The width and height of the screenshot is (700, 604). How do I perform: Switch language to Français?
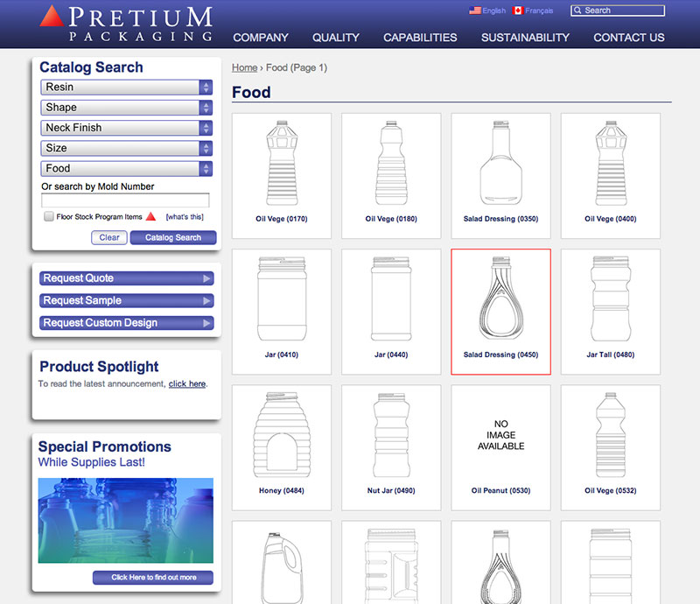[x=539, y=11]
